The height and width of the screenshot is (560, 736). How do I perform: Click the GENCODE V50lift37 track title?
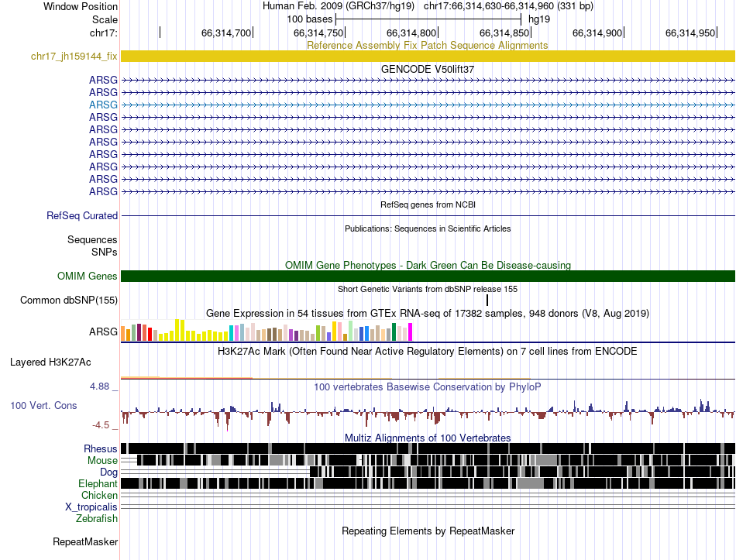coord(428,69)
